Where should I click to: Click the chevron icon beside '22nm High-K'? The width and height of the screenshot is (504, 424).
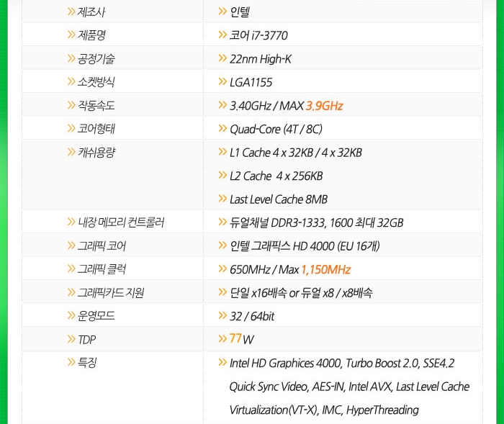pyautogui.click(x=222, y=58)
